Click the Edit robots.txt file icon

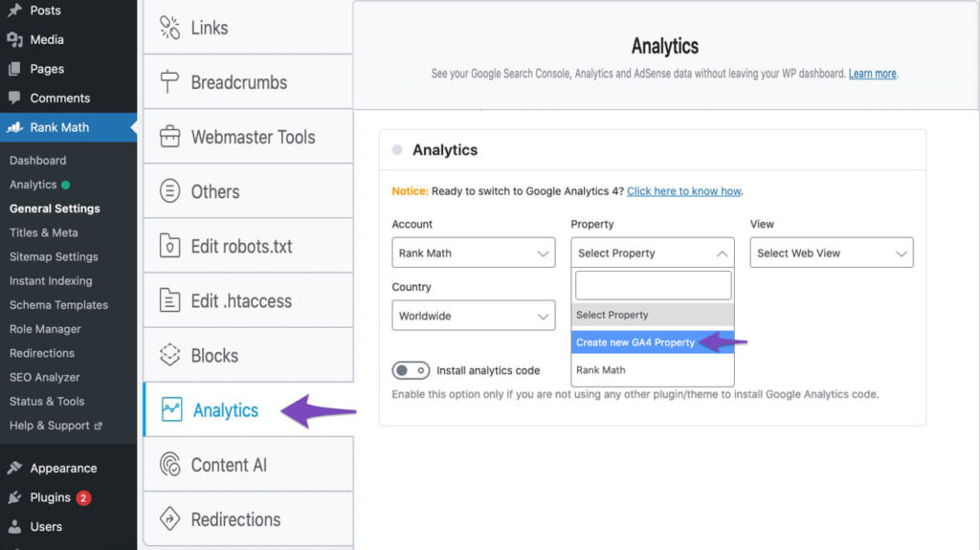point(169,246)
